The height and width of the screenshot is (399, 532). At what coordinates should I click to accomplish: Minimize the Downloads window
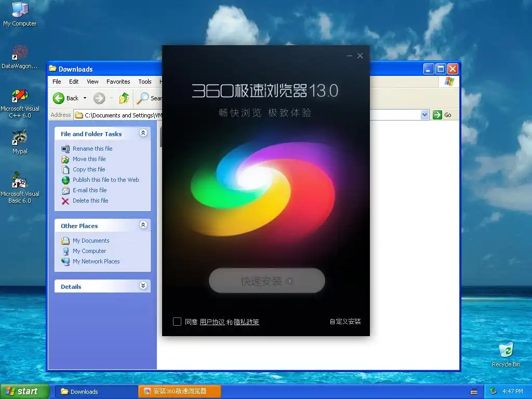pyautogui.click(x=429, y=69)
